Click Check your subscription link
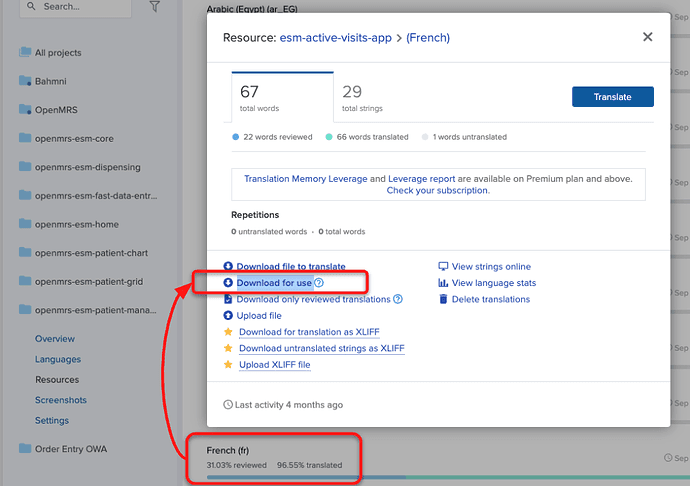 tap(438, 191)
